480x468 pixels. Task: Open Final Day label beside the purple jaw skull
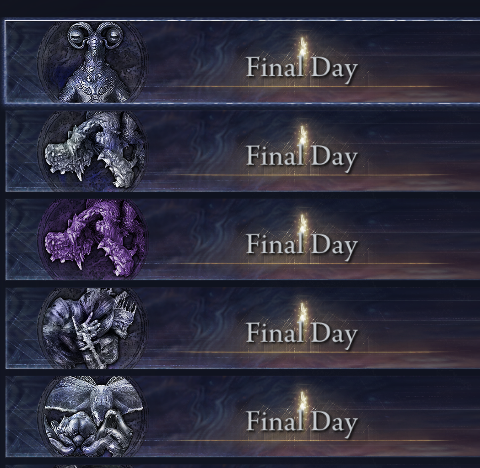(302, 245)
